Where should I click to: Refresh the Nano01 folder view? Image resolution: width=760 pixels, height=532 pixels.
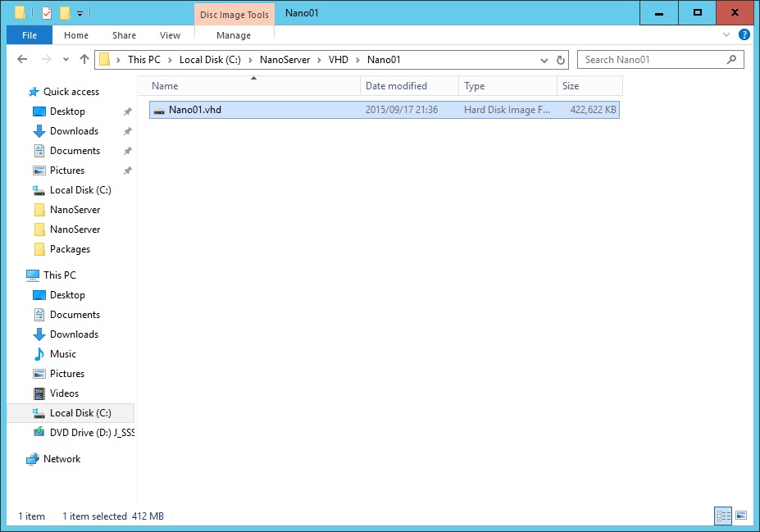(x=560, y=60)
